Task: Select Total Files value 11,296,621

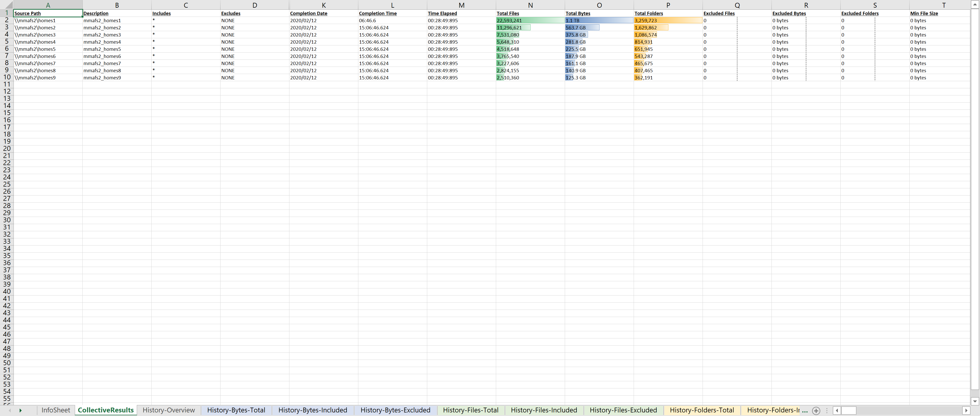Action: [530, 27]
